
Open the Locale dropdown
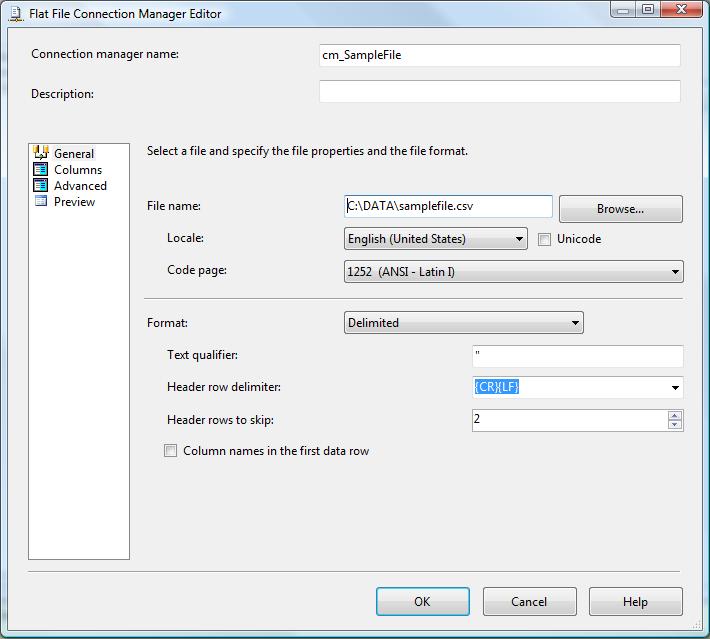pos(436,239)
